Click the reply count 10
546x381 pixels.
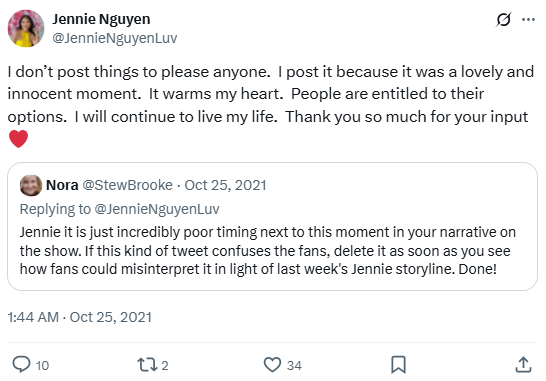click(42, 365)
